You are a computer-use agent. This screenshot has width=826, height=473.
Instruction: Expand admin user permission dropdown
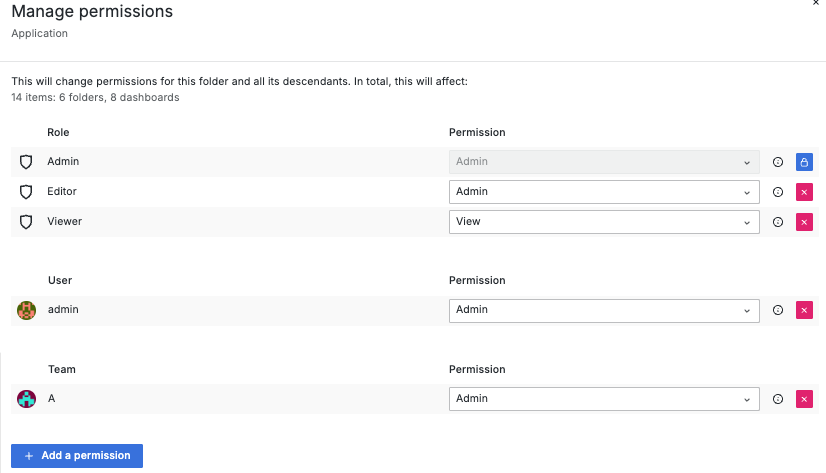click(x=603, y=311)
